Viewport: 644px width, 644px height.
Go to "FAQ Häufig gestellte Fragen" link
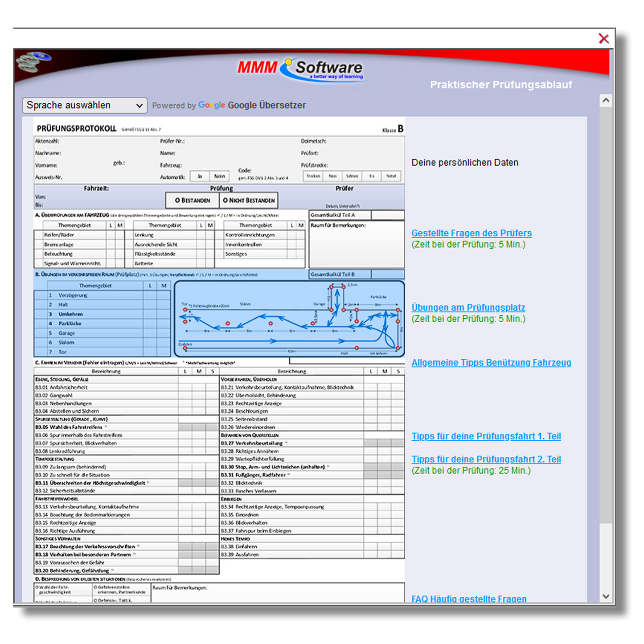[468, 599]
